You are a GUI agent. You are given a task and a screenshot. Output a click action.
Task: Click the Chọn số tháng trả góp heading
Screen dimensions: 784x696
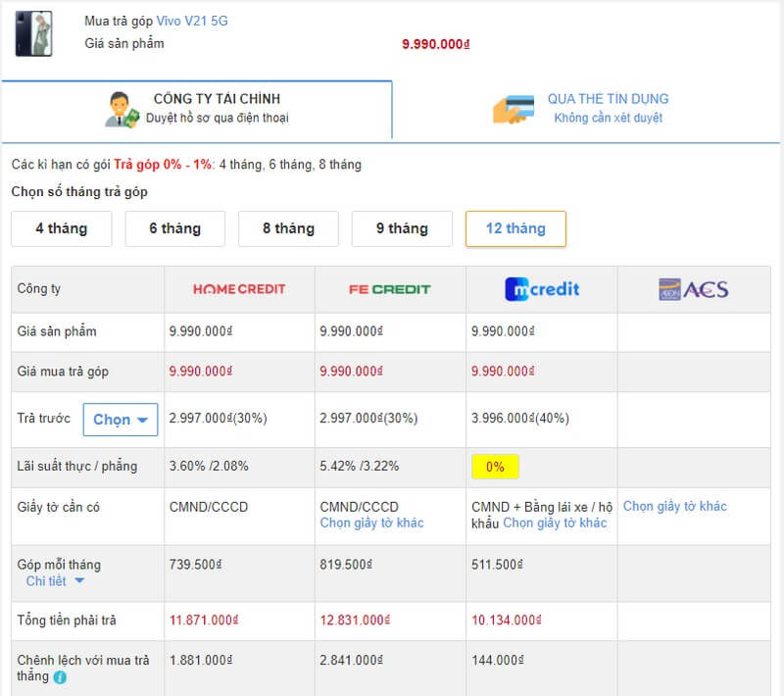79,192
